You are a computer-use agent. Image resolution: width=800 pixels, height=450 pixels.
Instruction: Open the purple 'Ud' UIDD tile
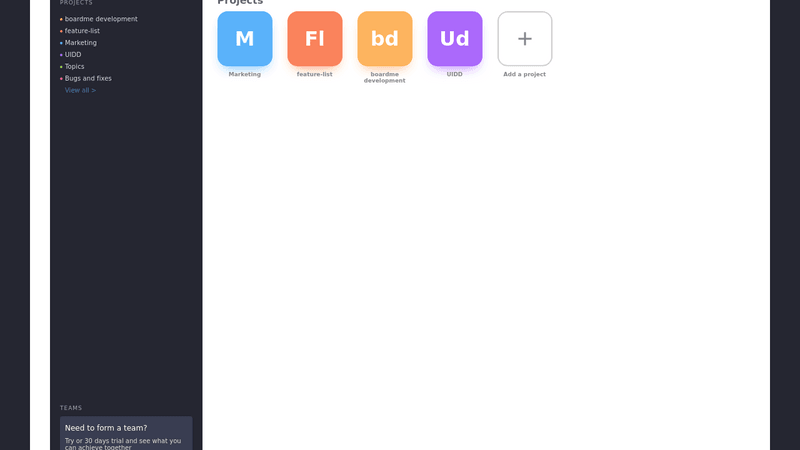point(454,39)
